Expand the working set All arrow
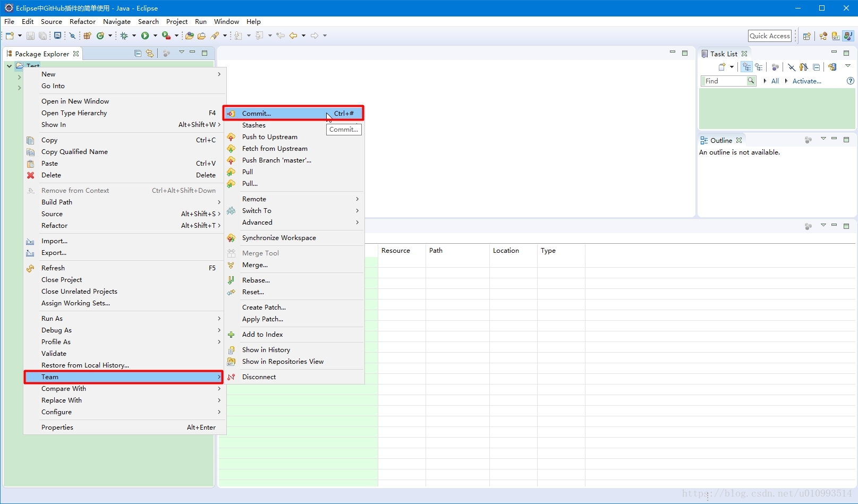 point(764,81)
